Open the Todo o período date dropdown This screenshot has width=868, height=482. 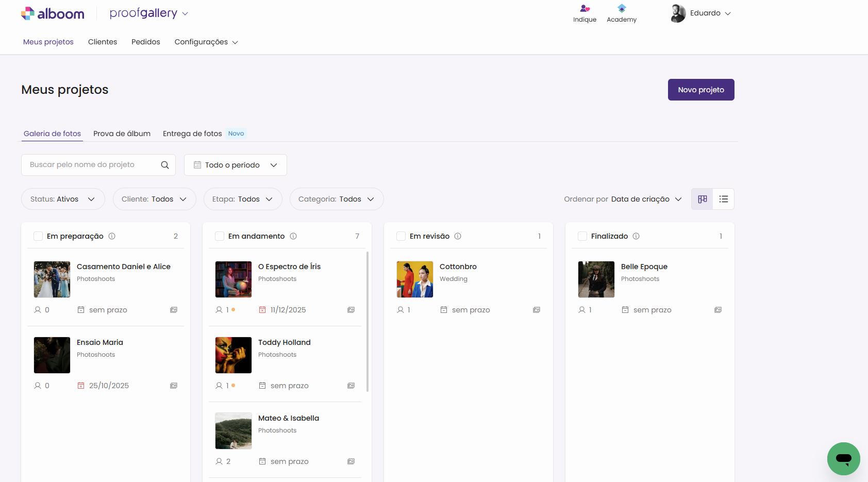click(x=235, y=165)
